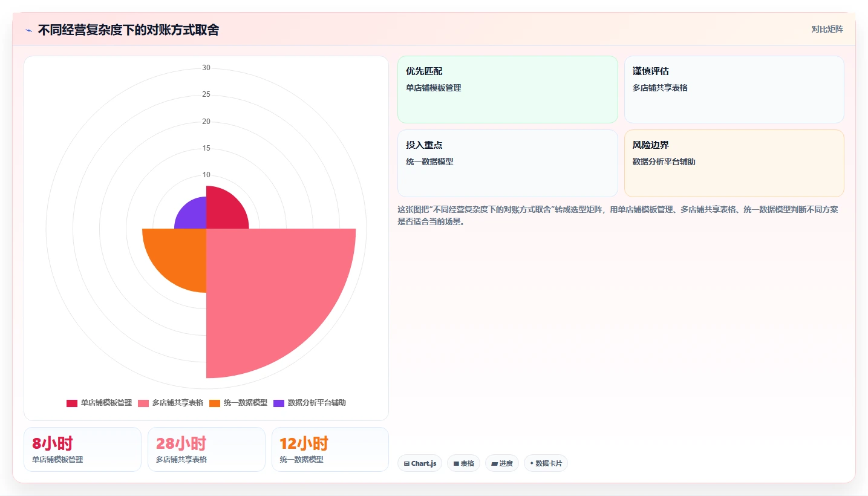Click the axis tick label 10
868x496 pixels.
206,175
